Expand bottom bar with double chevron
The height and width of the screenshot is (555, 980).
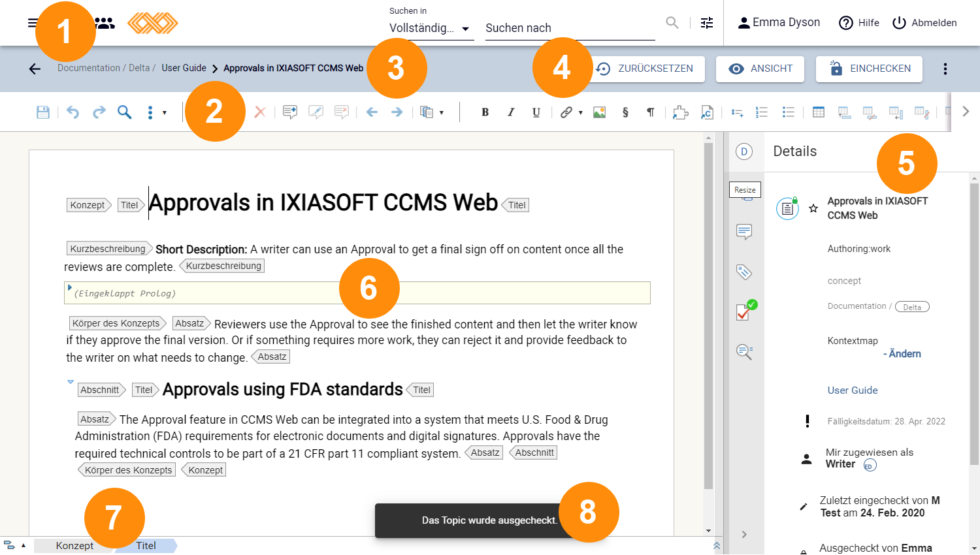(x=717, y=545)
